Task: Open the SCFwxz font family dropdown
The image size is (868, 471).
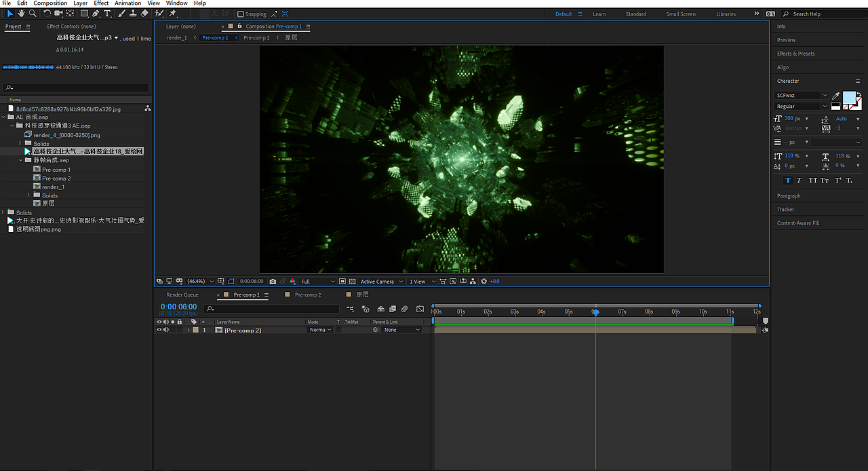Action: tap(802, 96)
